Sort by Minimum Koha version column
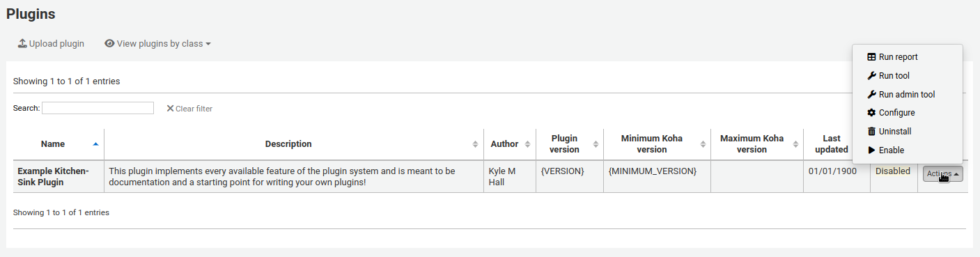 tap(657, 144)
